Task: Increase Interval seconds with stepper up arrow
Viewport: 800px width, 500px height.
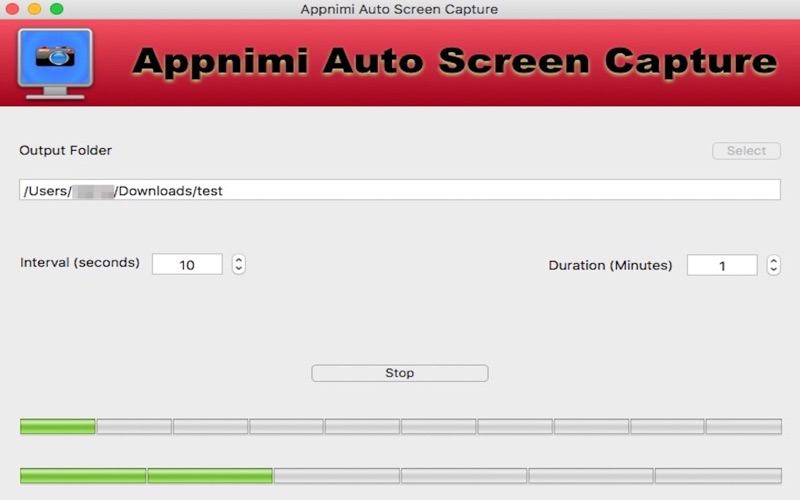Action: point(238,260)
